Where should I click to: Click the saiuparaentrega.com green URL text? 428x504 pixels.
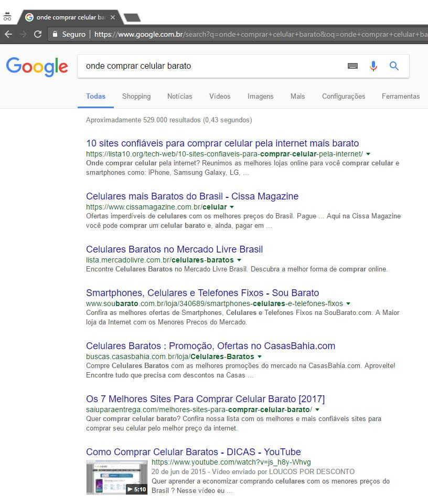tap(199, 409)
